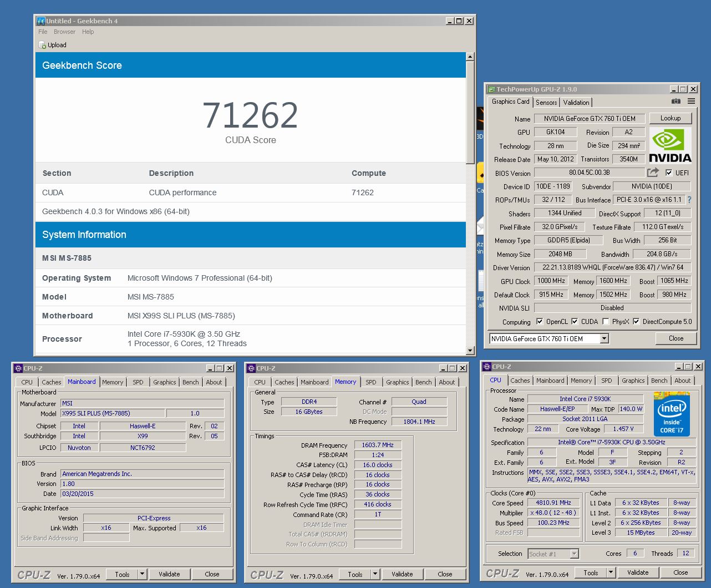This screenshot has width=711, height=588.
Task: Click Tools button in Memory CPU-Z window
Action: 355,574
